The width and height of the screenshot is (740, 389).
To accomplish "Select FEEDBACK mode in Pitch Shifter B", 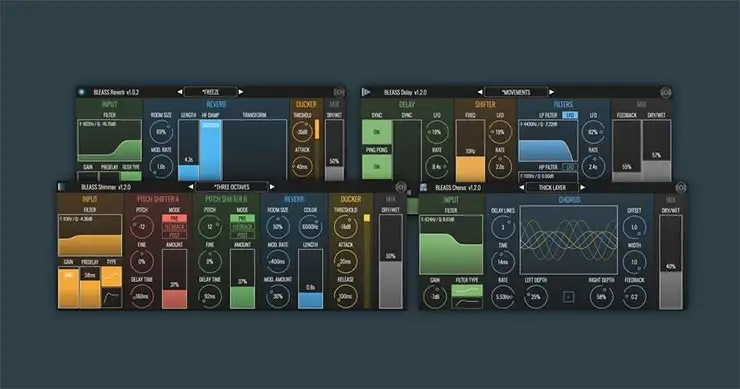I will click(x=242, y=227).
